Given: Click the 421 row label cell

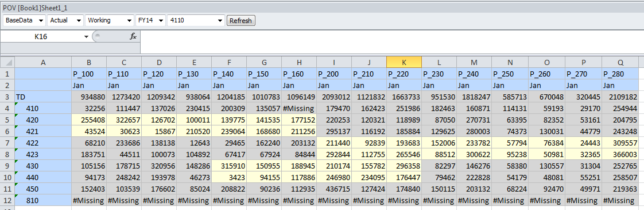Looking at the screenshot, I should click(43, 131).
